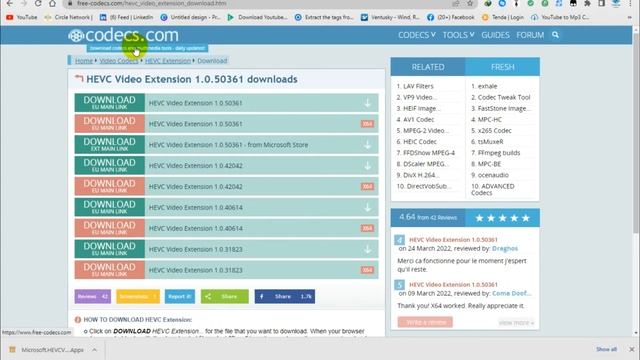Download HEVC 1.0.42042 green EU link
This screenshot has width=640, height=360.
pos(109,165)
